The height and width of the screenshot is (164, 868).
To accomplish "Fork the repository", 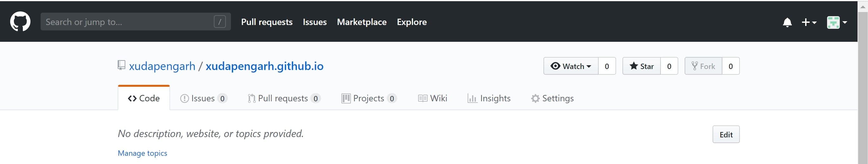I will [x=703, y=66].
